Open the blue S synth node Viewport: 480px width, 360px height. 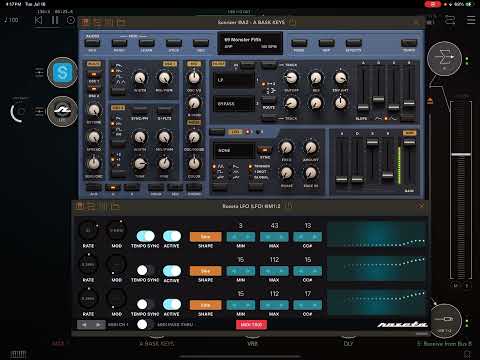(62, 72)
